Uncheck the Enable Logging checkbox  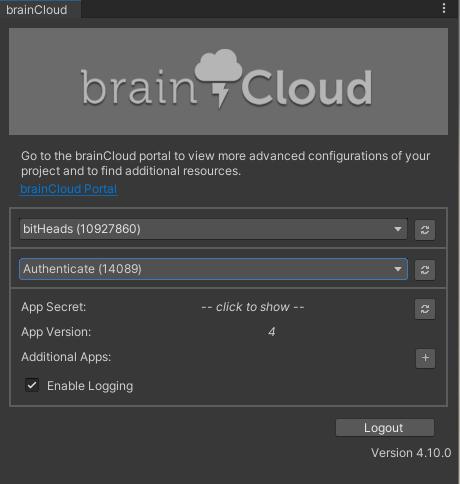(x=32, y=385)
